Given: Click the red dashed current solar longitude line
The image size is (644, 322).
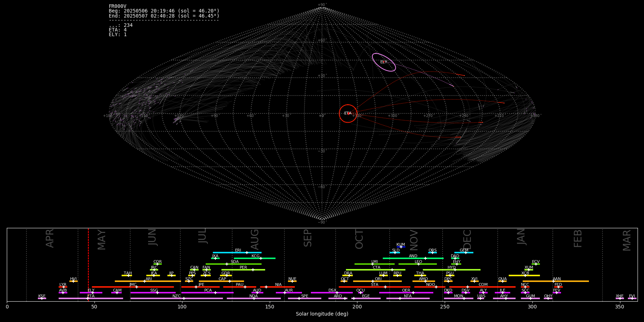Looking at the screenshot, I should [x=88, y=265].
